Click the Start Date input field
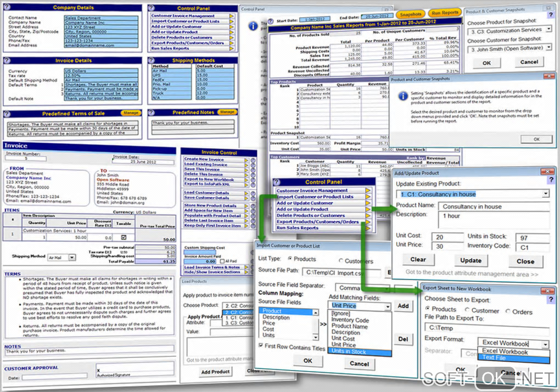 point(315,19)
